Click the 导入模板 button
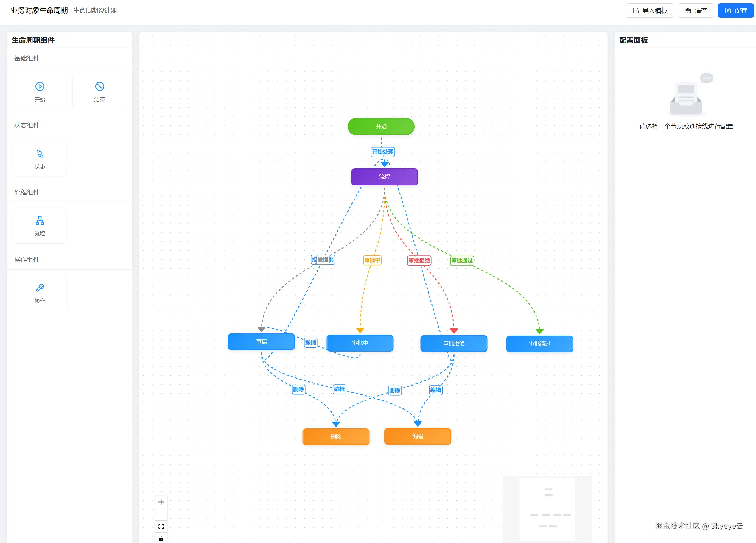Screen dimensions: 756x543 649,11
